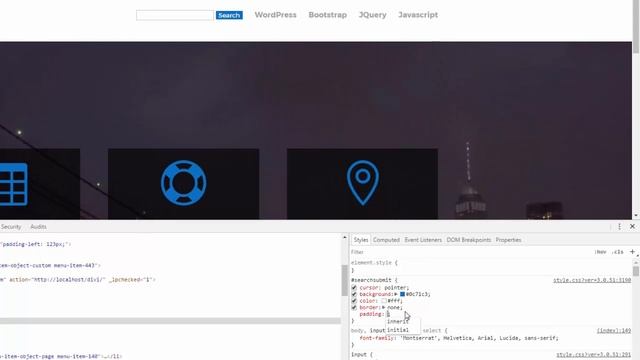This screenshot has height=360, width=640.
Task: Click the Elements panel horizontal scrollbar
Action: (x=170, y=322)
